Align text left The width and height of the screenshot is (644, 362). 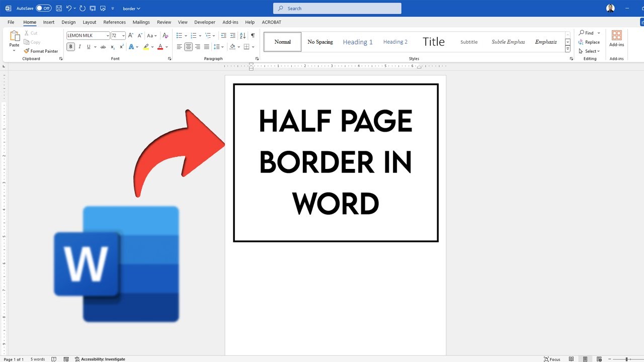(179, 47)
